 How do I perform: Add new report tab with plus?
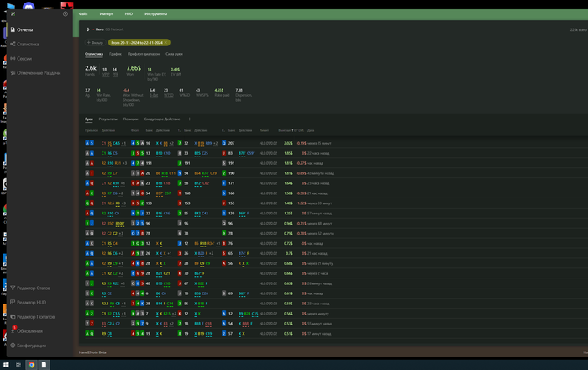(189, 119)
